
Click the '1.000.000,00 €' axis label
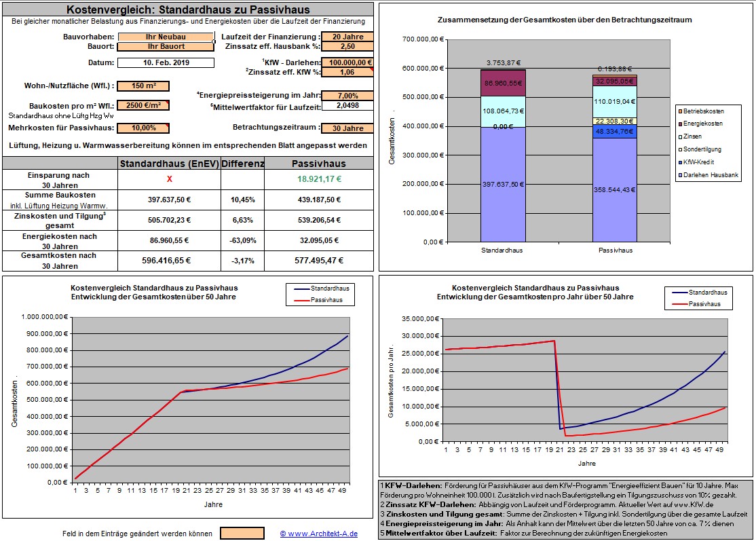44,317
